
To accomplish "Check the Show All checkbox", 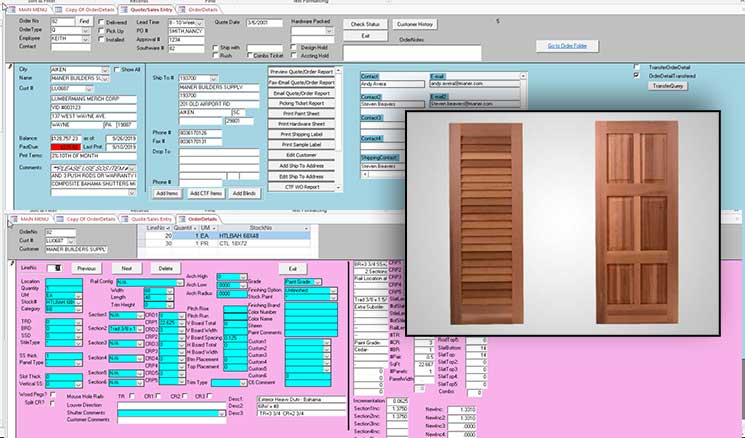I will [x=115, y=70].
